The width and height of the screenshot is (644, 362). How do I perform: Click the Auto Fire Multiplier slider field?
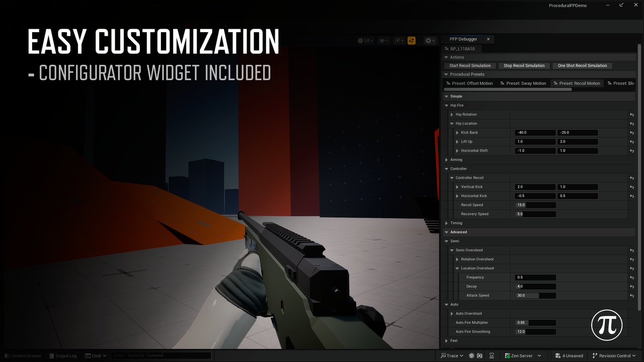pyautogui.click(x=535, y=323)
